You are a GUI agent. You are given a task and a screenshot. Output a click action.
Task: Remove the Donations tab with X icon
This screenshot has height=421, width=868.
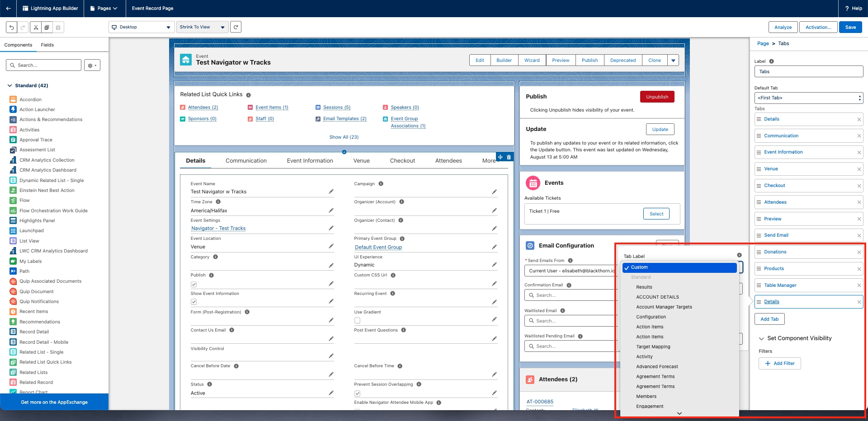(859, 252)
